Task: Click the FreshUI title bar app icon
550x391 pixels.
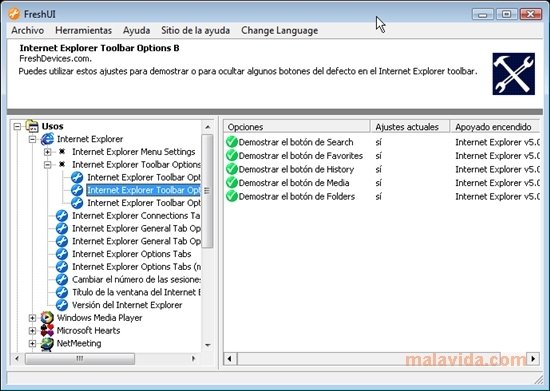Action: click(x=14, y=14)
